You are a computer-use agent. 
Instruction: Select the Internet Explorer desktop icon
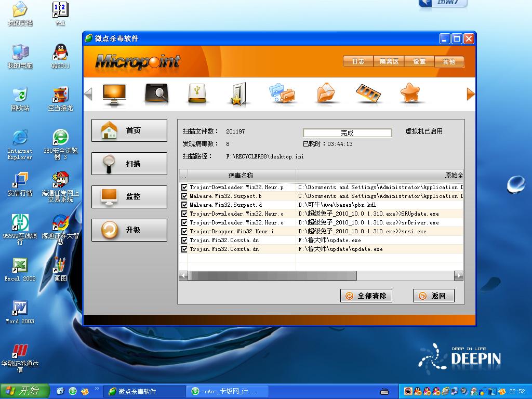point(20,144)
